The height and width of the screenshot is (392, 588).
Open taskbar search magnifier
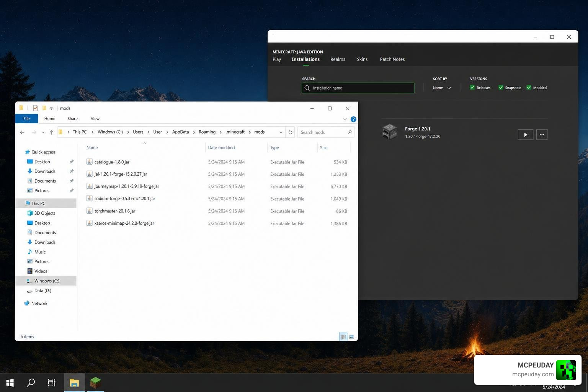31,382
